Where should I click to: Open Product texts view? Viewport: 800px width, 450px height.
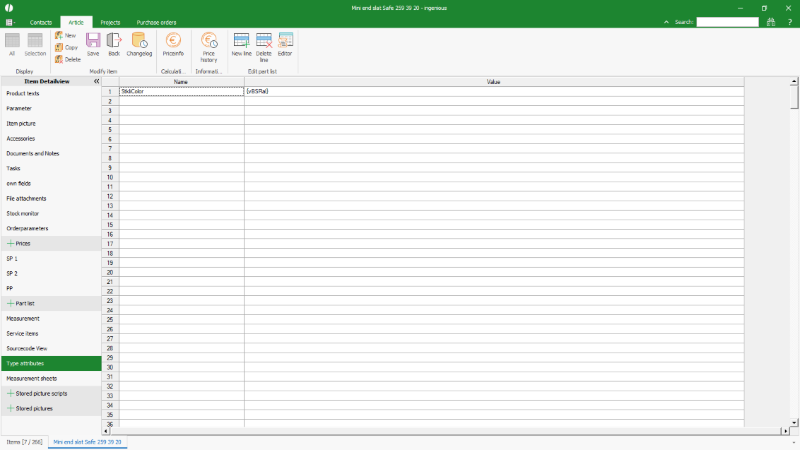tap(51, 93)
